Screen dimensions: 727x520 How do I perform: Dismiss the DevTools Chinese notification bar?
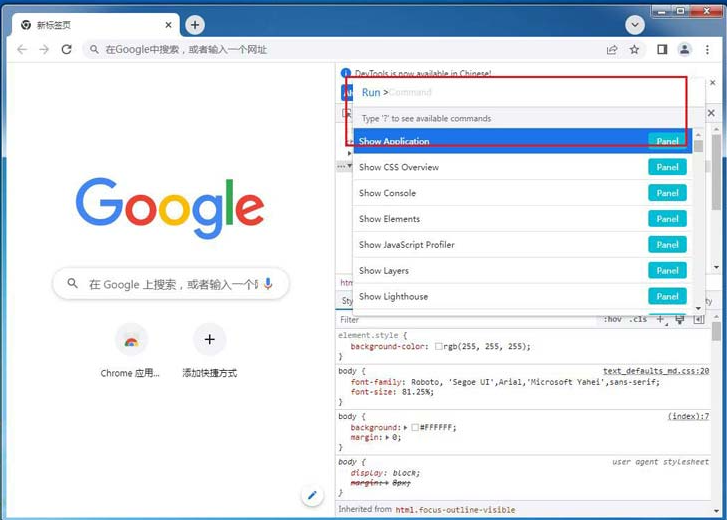(x=713, y=82)
